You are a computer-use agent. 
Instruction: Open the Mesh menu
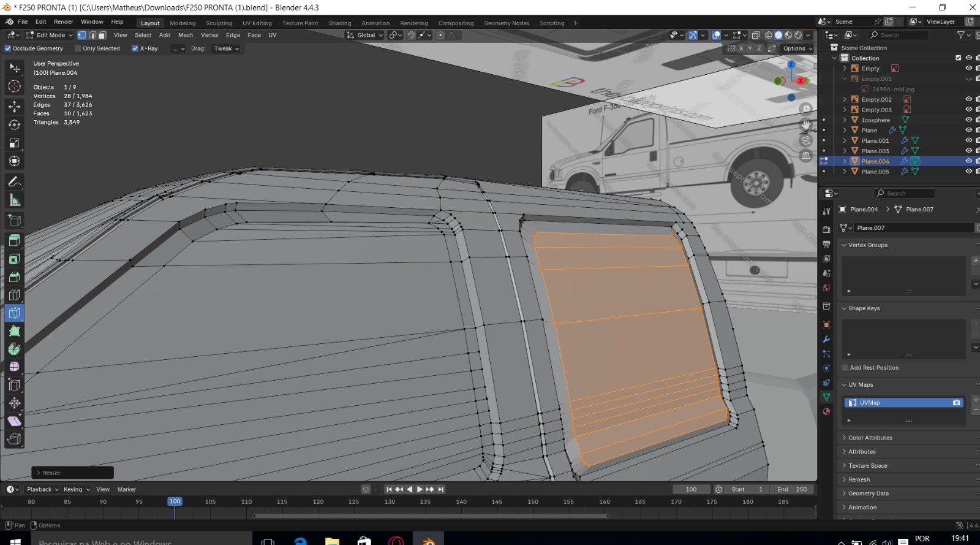185,35
